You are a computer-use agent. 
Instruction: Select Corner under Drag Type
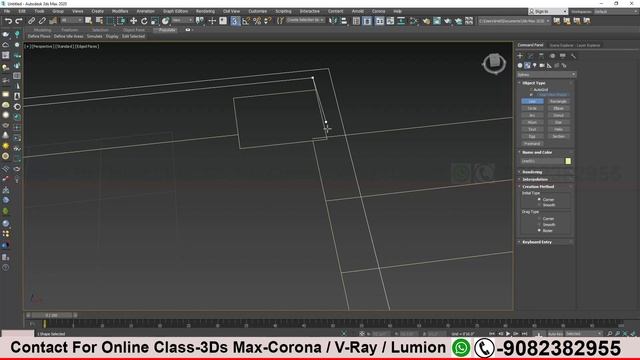coord(539,218)
